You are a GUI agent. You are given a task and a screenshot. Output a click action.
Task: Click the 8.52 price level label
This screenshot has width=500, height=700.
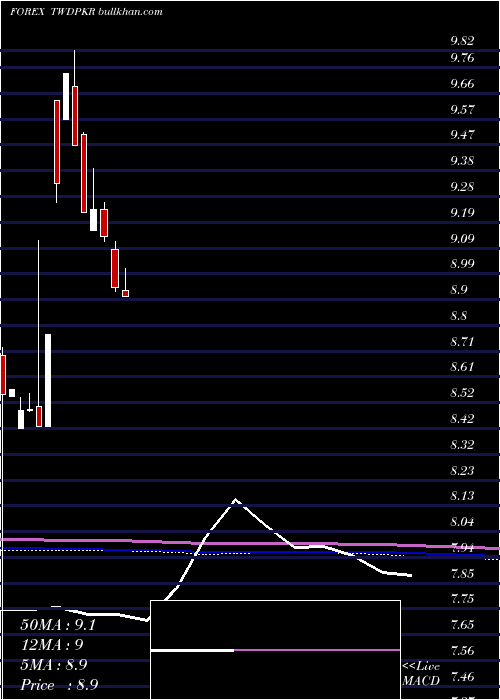pos(462,393)
